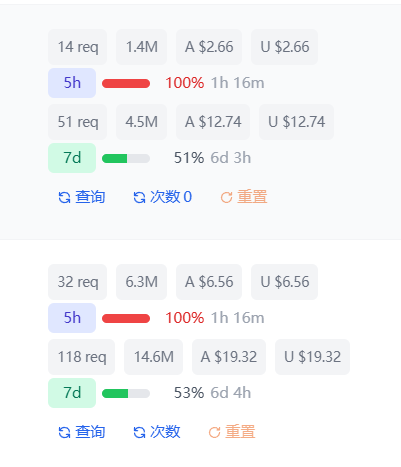
Task: Click the refresh icon beside bottom 次数
Action: click(139, 432)
